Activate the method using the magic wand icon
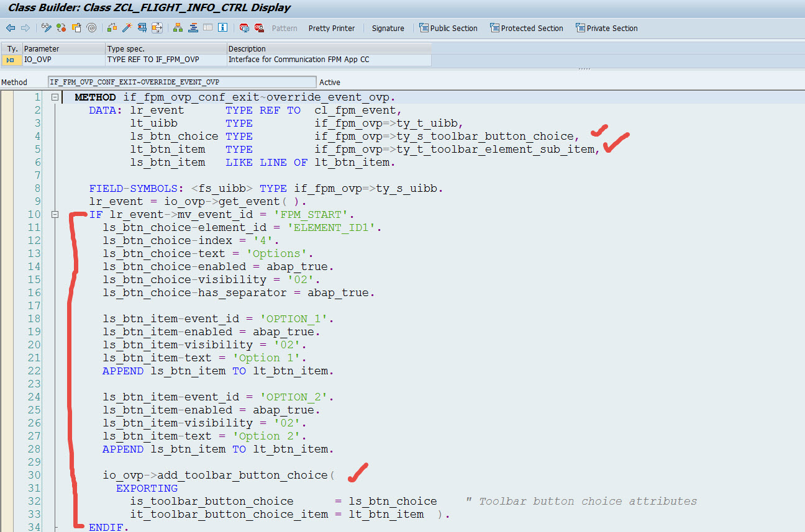The image size is (805, 532). (x=127, y=27)
